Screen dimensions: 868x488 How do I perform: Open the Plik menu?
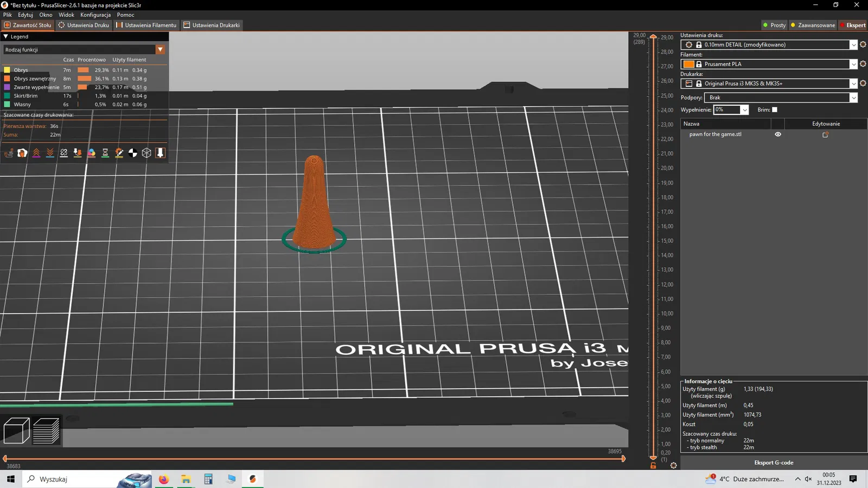8,15
